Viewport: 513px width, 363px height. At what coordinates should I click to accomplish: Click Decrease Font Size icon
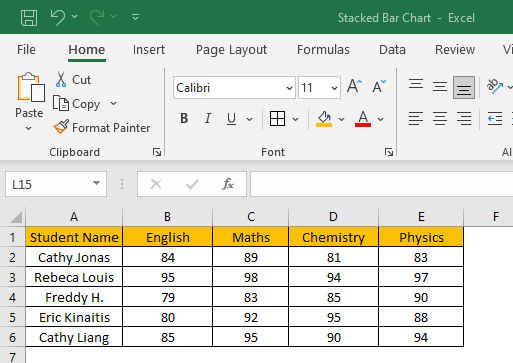[x=379, y=86]
